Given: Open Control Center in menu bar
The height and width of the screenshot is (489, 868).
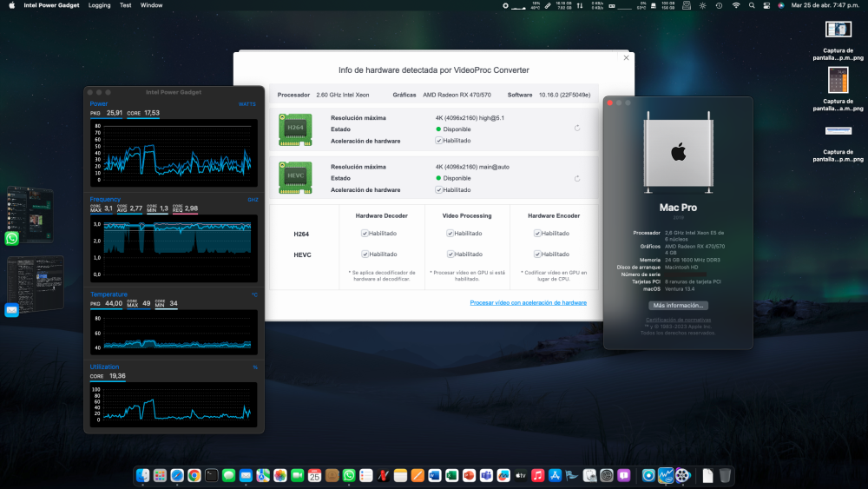Looking at the screenshot, I should coord(766,5).
